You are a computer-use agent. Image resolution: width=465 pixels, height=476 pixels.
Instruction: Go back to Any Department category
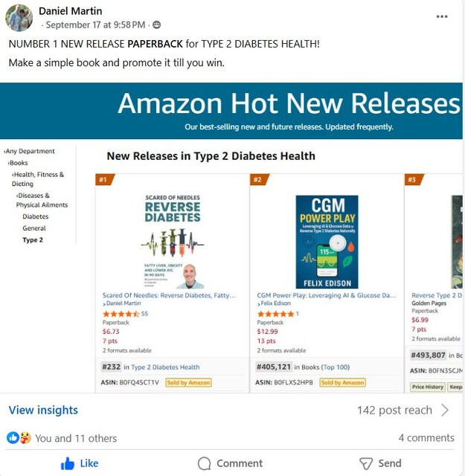click(x=29, y=151)
